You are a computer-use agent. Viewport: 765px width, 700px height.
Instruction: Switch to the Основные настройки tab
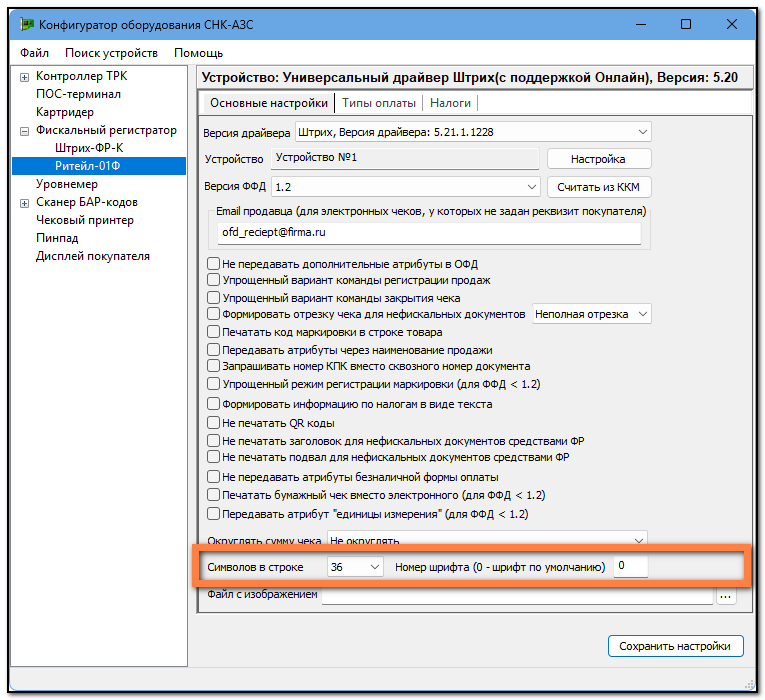click(268, 103)
